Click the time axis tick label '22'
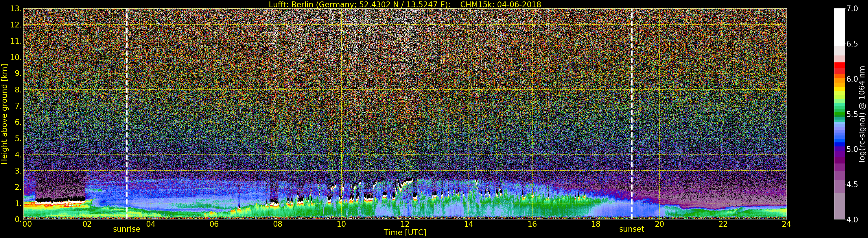 (723, 224)
